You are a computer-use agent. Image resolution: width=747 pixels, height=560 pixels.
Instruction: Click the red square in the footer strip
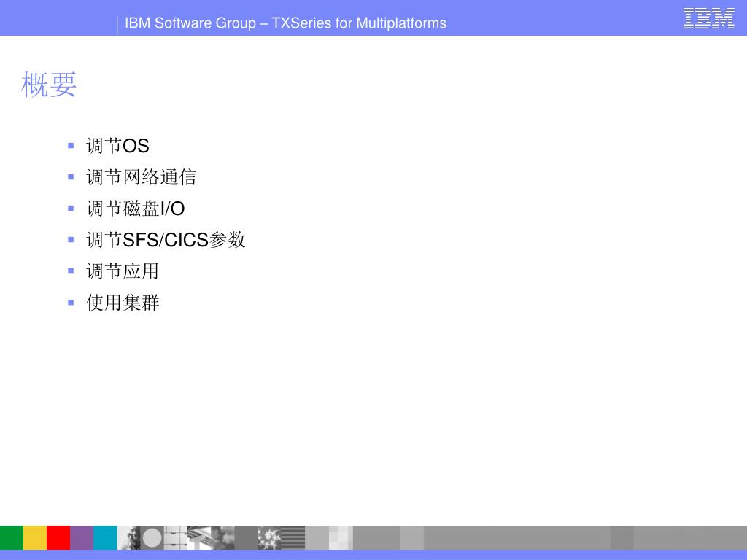coord(58,537)
